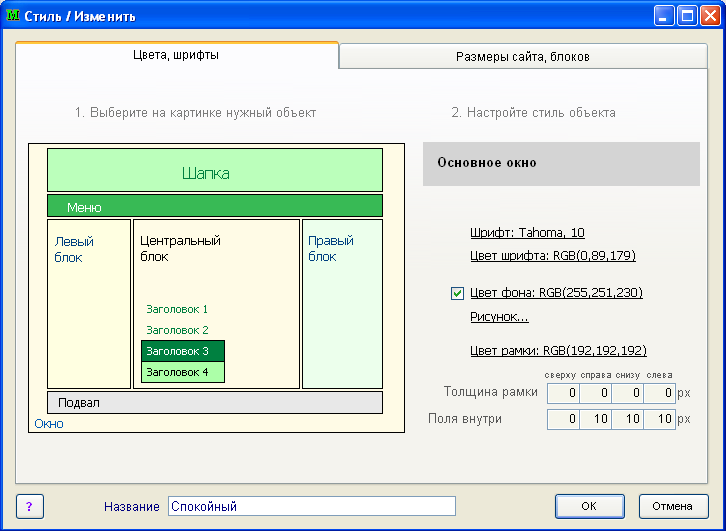Confirm with the OK button
This screenshot has height=531, width=726.
(x=590, y=506)
